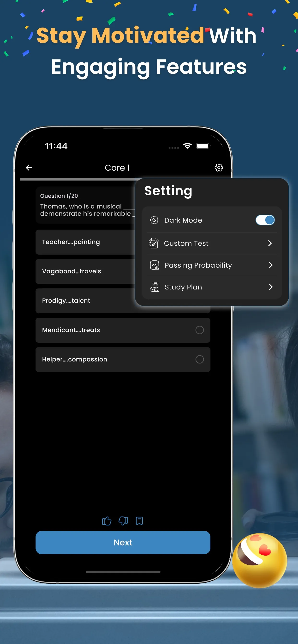Open the settings gear icon

point(219,167)
